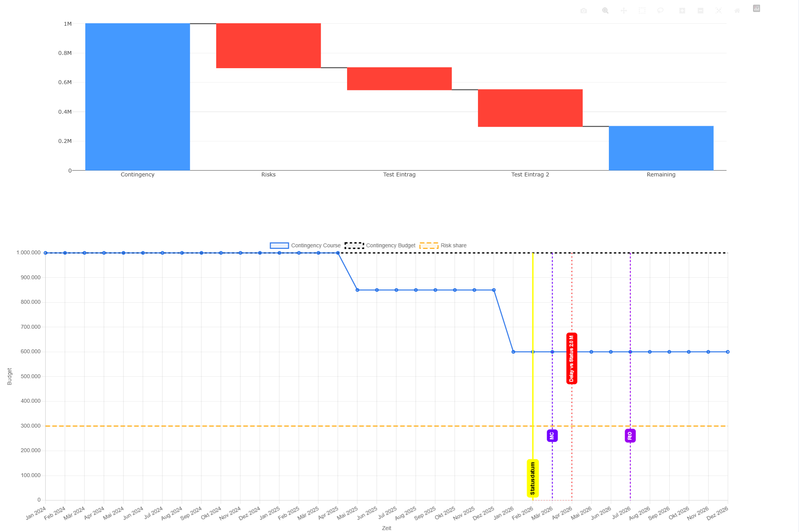799x532 pixels.
Task: Click the Zoom In plus icon
Action: point(682,11)
